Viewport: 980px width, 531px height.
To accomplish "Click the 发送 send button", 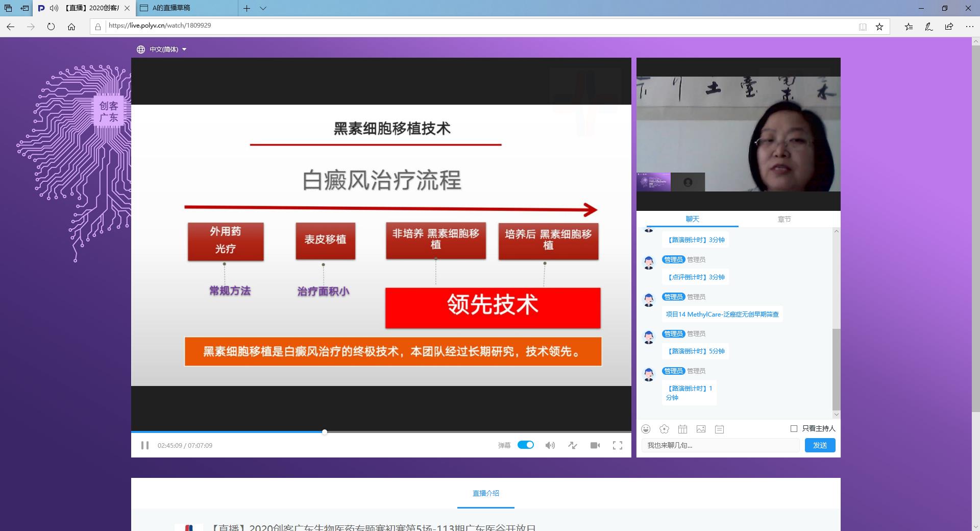I will tap(820, 445).
